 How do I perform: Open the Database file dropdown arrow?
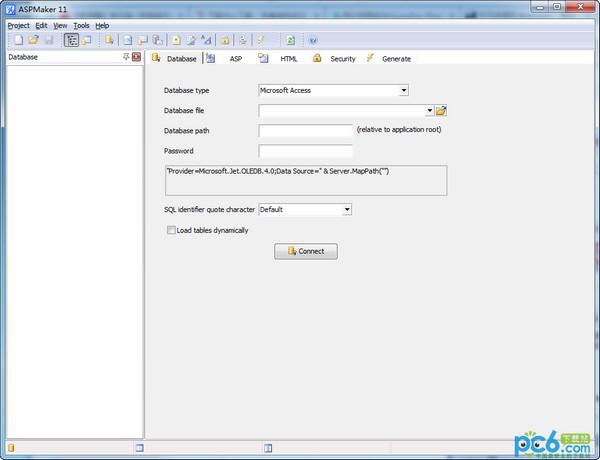(430, 111)
